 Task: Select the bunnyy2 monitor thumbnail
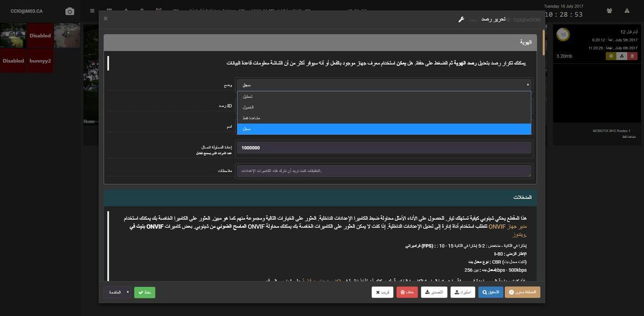coord(40,61)
